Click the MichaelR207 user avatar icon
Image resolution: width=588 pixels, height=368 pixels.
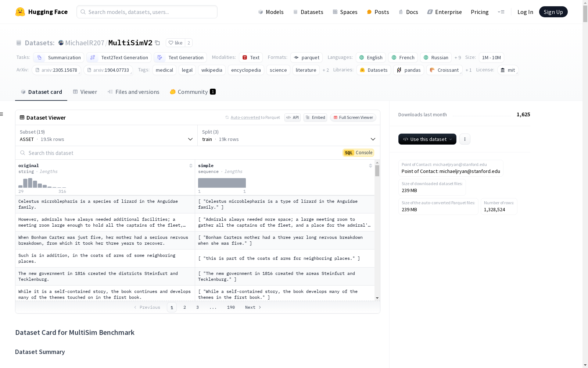pyautogui.click(x=61, y=43)
